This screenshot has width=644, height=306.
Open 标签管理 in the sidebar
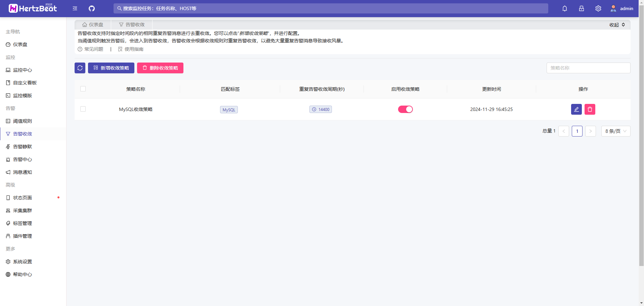pos(33,223)
